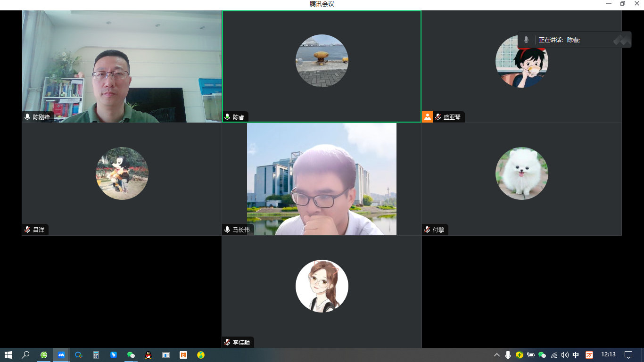This screenshot has width=644, height=362.
Task: Click the microphone icon beside 马长伟's name
Action: point(227,230)
